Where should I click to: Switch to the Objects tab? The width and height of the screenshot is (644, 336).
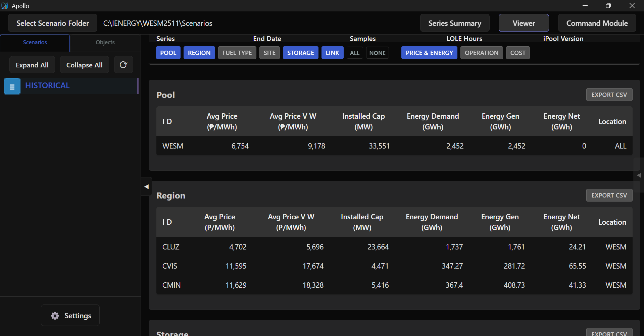[105, 43]
